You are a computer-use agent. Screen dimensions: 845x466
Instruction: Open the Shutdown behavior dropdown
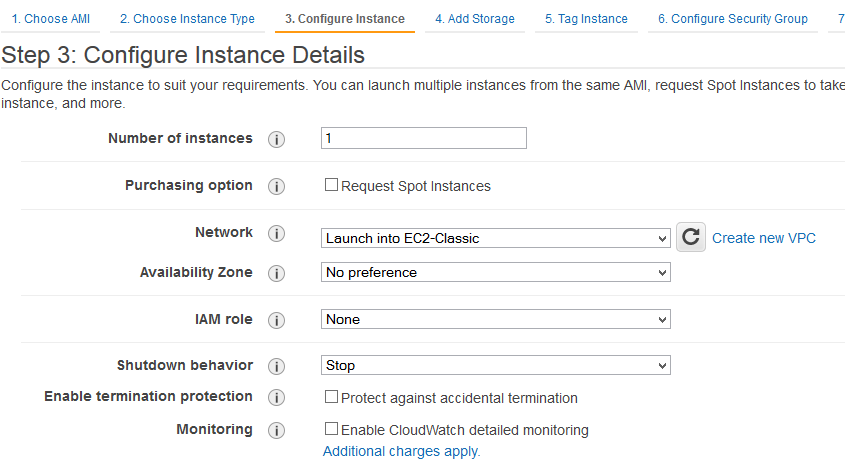coord(496,365)
